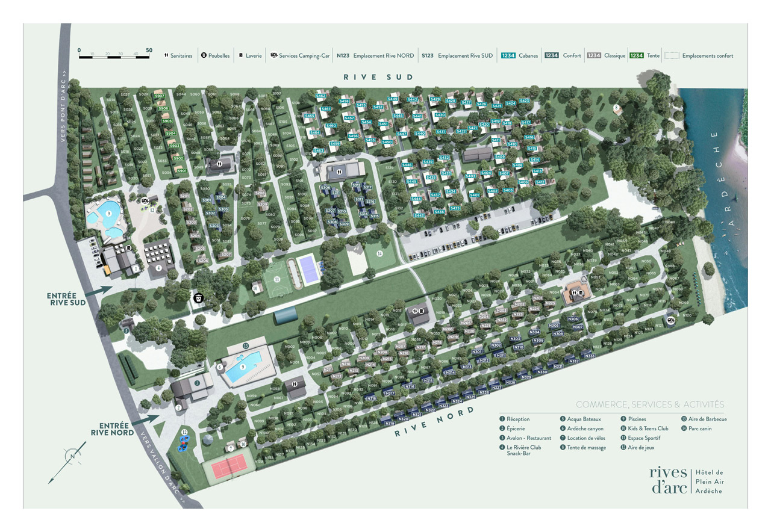Screen dimensions: 771x532
Task: Click Espace Sportif in the legend
Action: click(640, 438)
